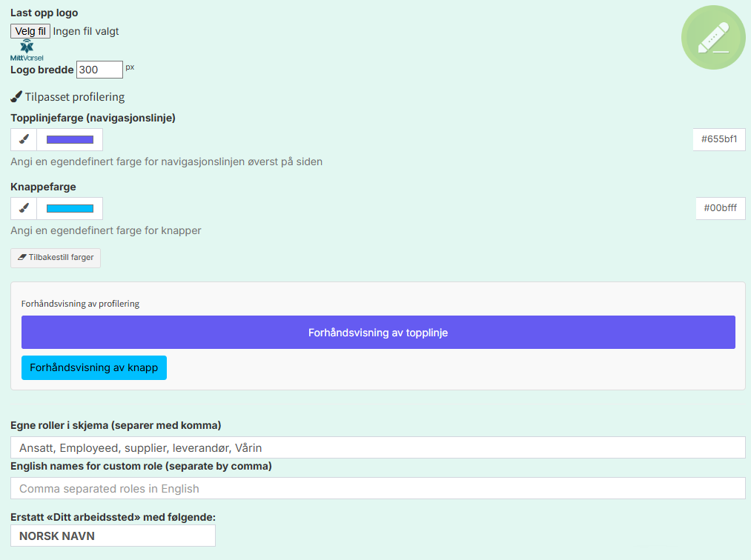
Task: Click the Topplinjefarge (navigasjonslinje) label
Action: coord(93,118)
